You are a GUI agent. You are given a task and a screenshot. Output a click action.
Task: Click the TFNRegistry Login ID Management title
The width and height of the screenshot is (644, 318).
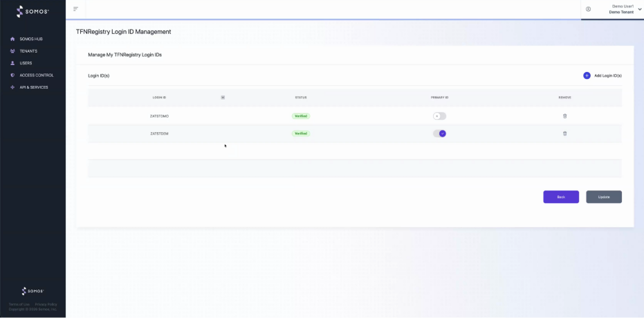[x=124, y=32]
